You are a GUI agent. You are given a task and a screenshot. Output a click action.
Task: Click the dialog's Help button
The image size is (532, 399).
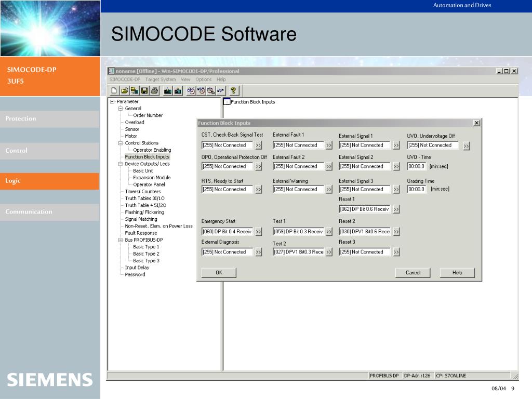[x=457, y=273]
